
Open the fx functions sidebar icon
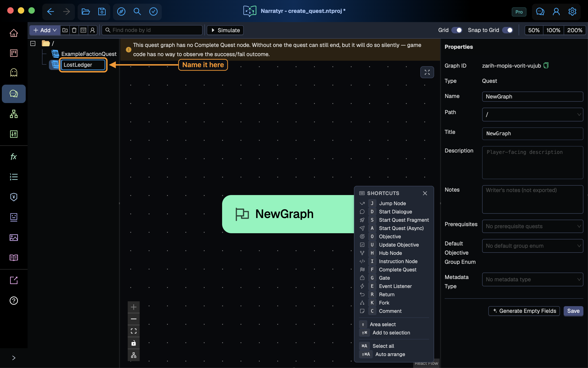click(14, 156)
